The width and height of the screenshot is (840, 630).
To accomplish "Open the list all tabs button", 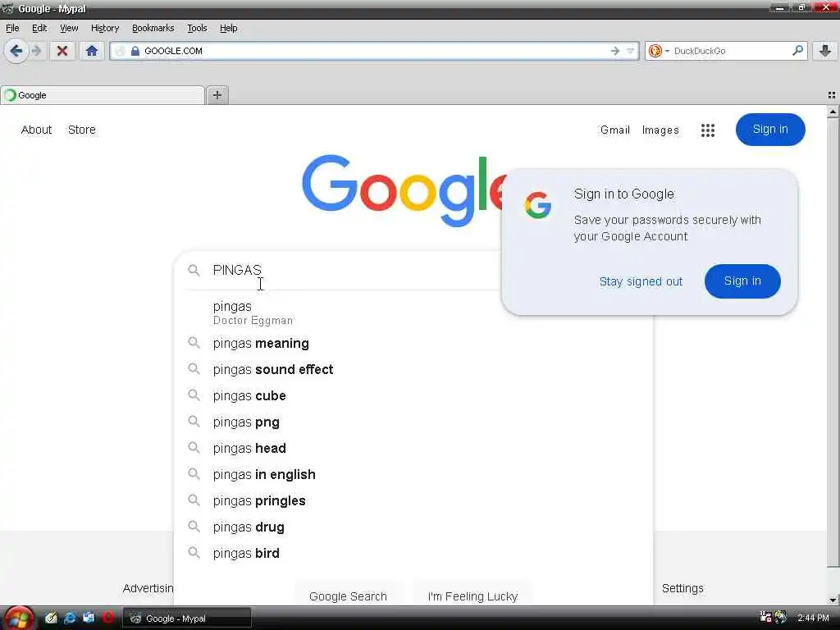I will tap(832, 95).
